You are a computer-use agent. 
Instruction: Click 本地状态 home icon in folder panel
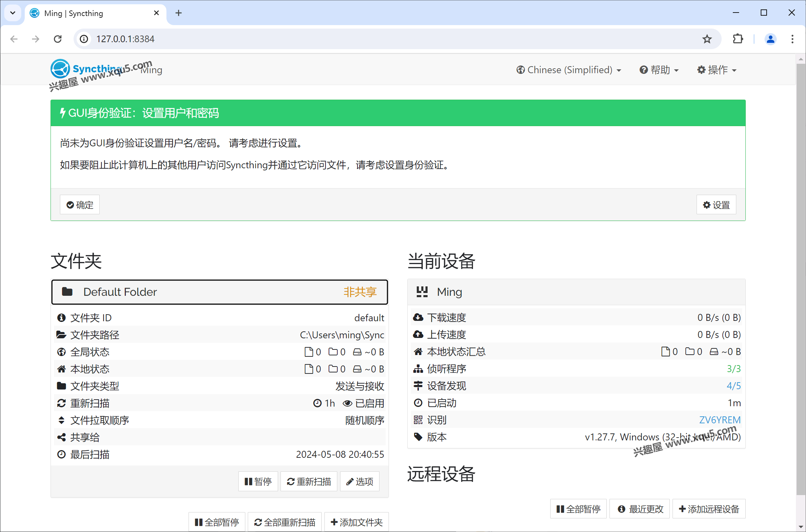pyautogui.click(x=61, y=369)
